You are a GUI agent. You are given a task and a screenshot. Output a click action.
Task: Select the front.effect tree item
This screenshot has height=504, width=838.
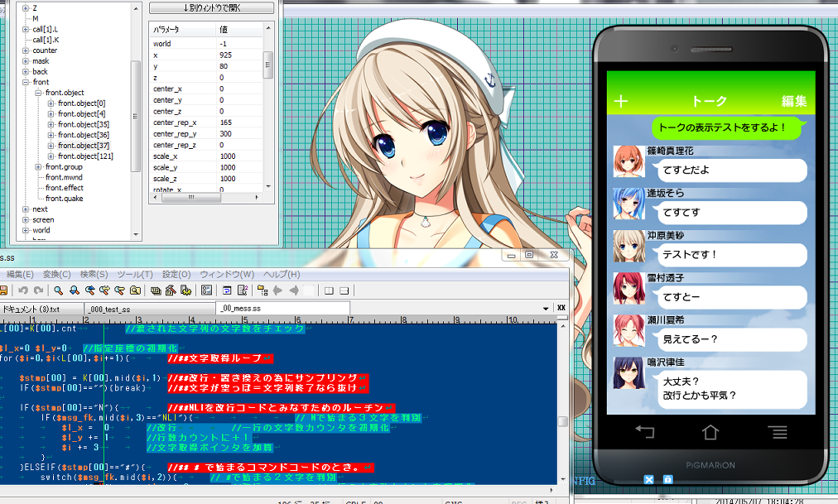coord(64,188)
